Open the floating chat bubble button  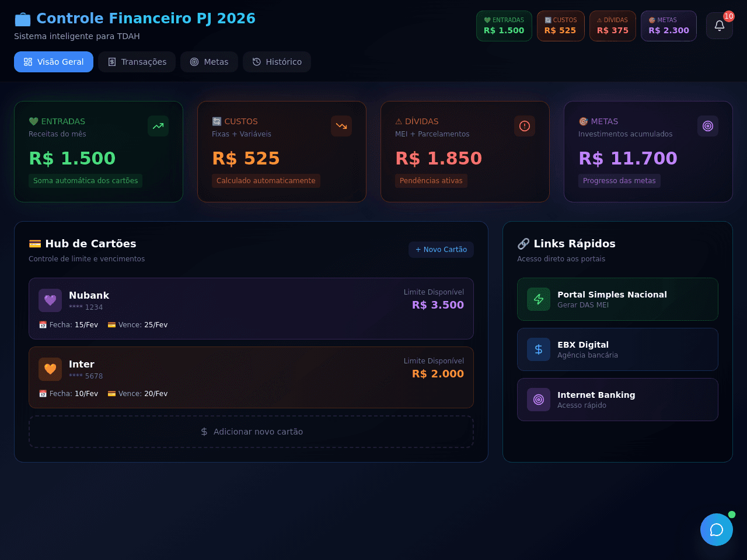pyautogui.click(x=717, y=530)
